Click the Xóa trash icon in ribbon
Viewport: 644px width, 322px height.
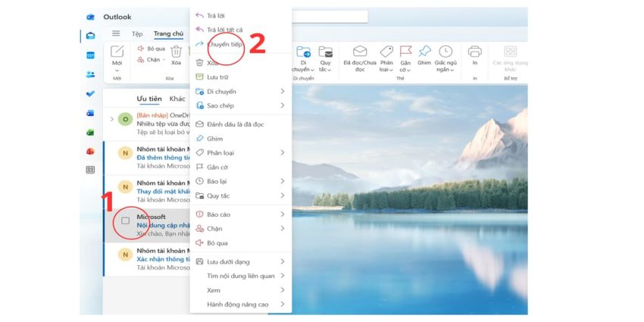[x=177, y=55]
